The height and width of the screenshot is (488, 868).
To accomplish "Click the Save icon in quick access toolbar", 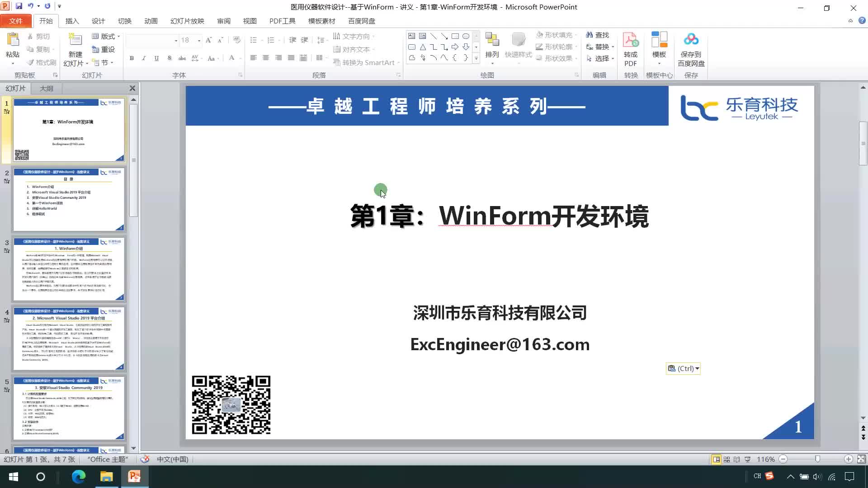I will coord(19,6).
